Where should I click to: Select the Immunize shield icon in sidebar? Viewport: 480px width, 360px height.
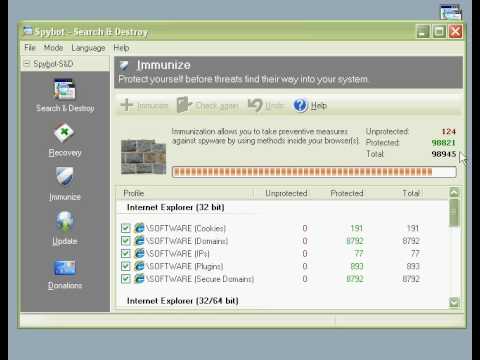point(64,176)
